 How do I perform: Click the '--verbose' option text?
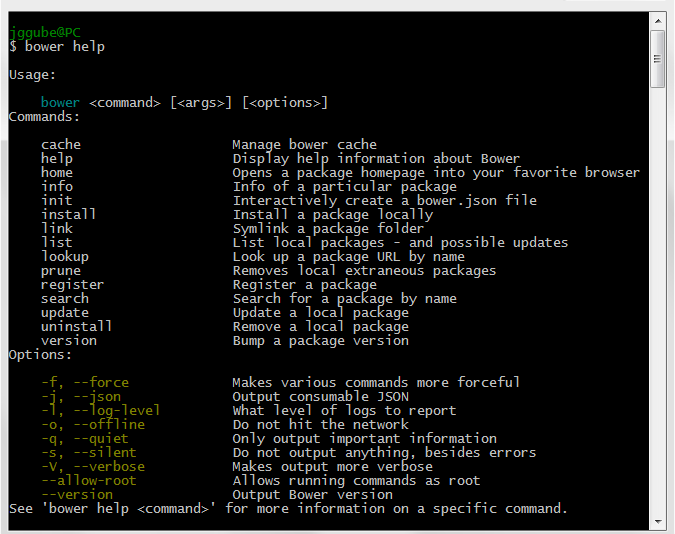pyautogui.click(x=105, y=466)
